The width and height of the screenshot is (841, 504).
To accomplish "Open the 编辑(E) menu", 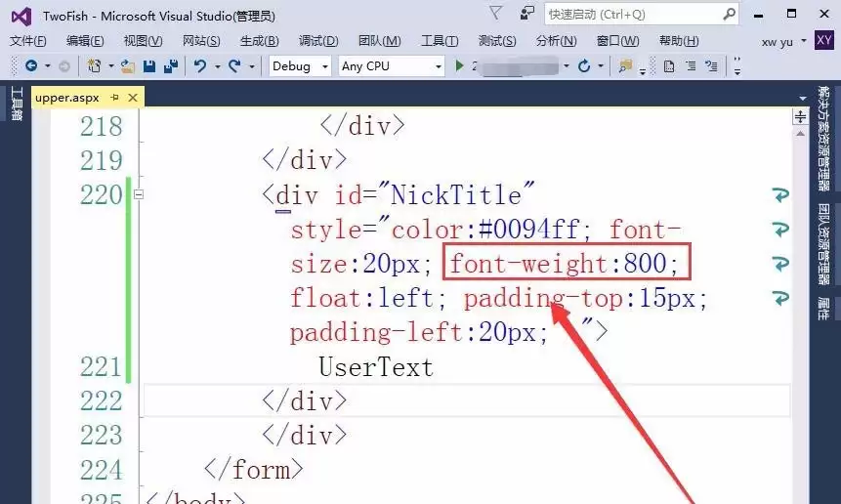I will (x=85, y=41).
